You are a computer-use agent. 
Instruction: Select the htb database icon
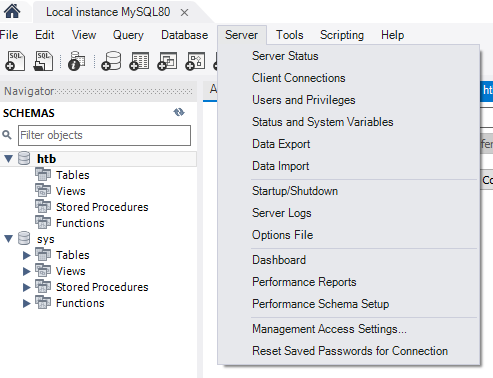point(24,158)
